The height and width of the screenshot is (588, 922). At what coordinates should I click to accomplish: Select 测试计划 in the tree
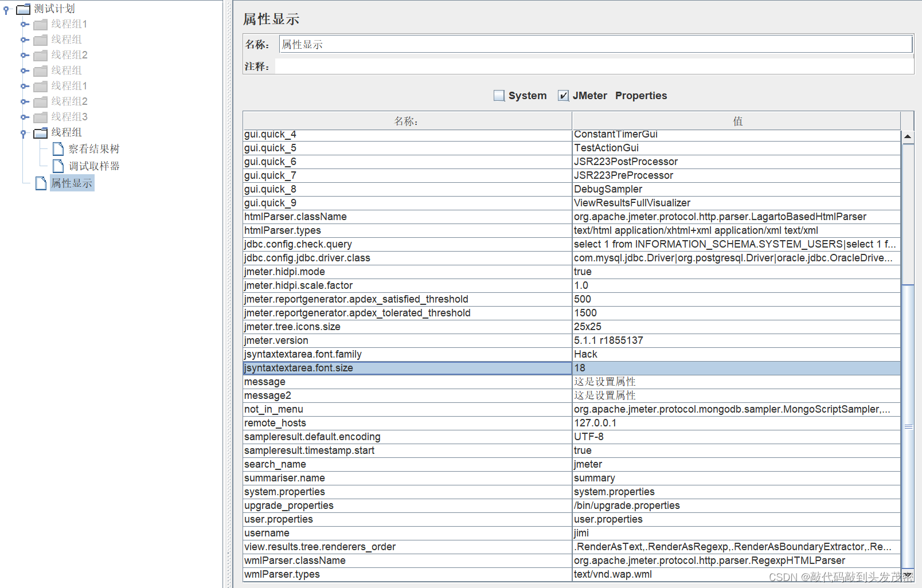tap(54, 9)
